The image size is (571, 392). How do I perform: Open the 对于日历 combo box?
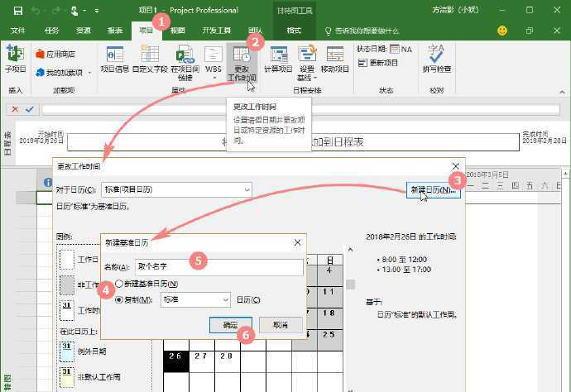[176, 189]
